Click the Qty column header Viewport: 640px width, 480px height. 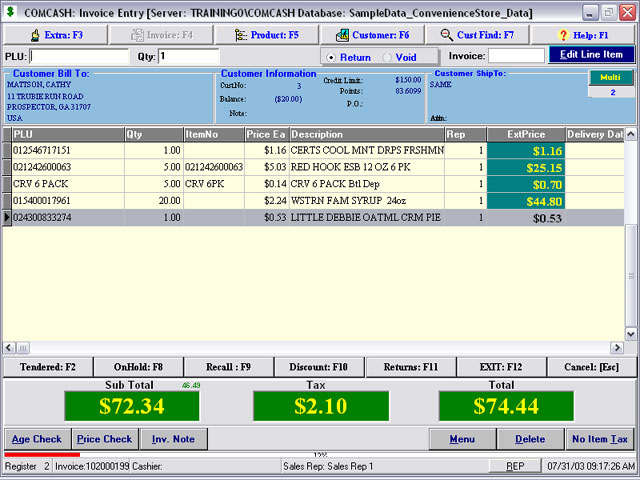(154, 134)
